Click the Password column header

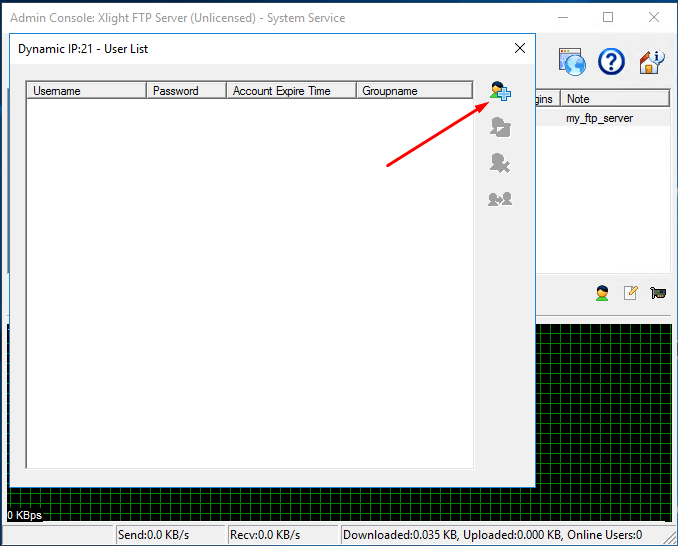click(186, 91)
